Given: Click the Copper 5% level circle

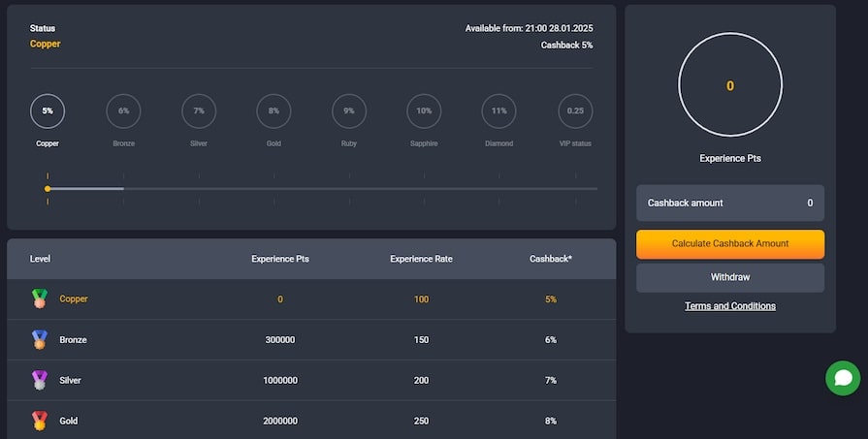Looking at the screenshot, I should coord(48,111).
